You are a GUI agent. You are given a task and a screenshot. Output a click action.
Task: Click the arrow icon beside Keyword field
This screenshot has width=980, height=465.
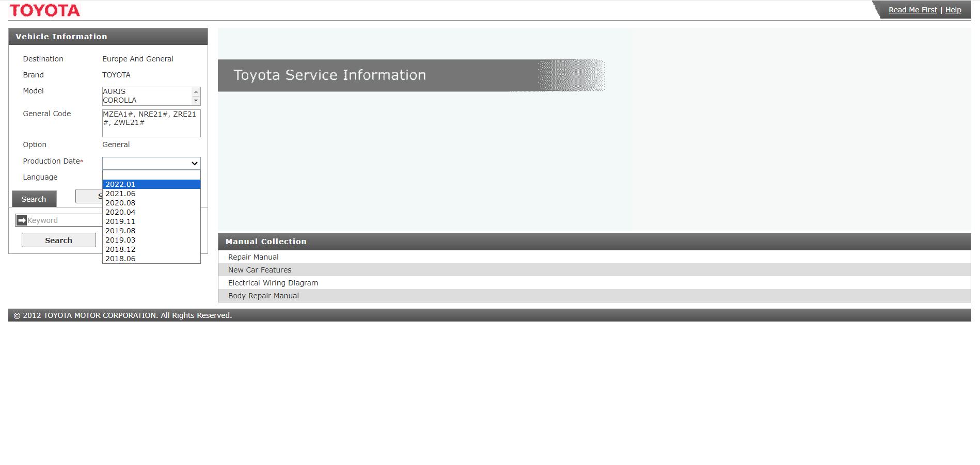pyautogui.click(x=22, y=220)
